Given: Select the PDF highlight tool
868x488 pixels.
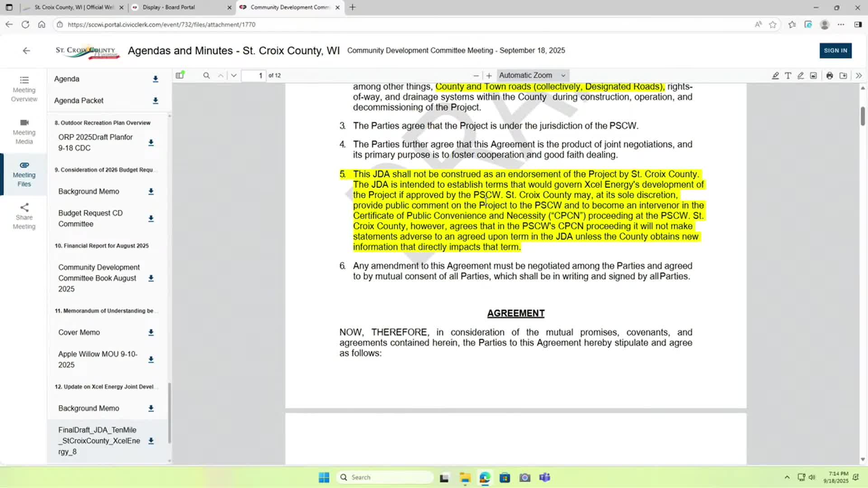Looking at the screenshot, I should pos(775,75).
